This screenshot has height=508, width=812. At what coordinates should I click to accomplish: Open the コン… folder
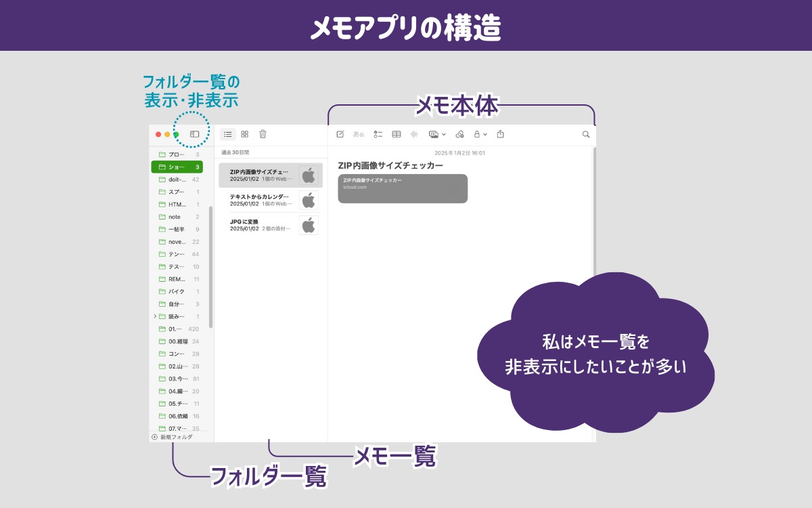pyautogui.click(x=177, y=354)
